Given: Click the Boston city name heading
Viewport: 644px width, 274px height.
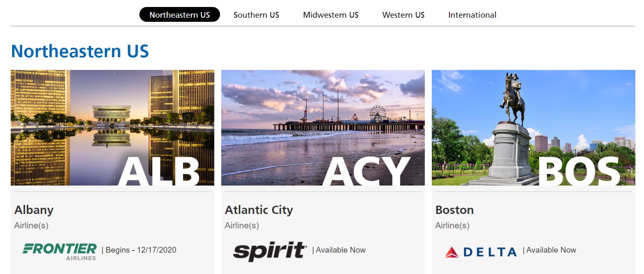Looking at the screenshot, I should 454,210.
